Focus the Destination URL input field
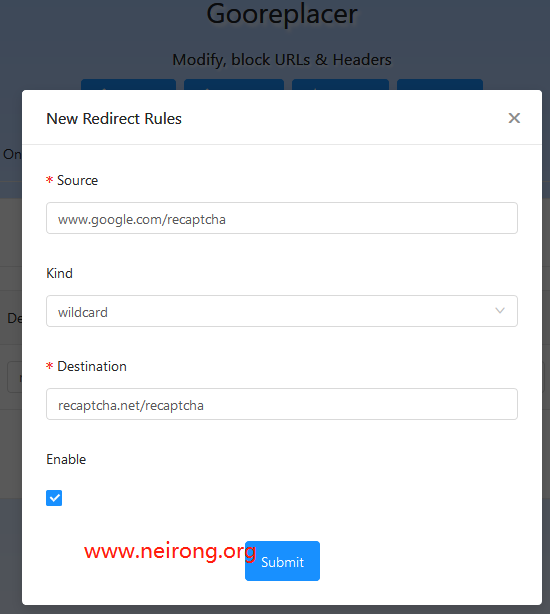 click(282, 404)
